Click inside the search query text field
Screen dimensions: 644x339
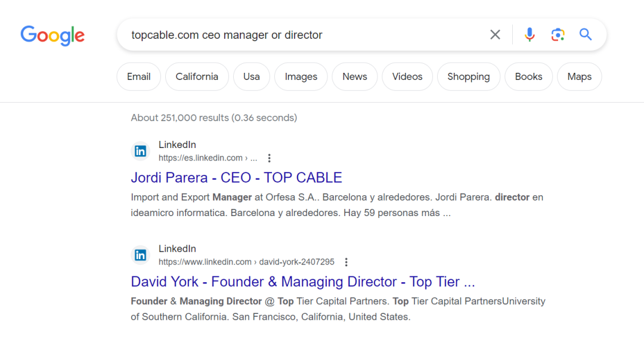(x=304, y=35)
